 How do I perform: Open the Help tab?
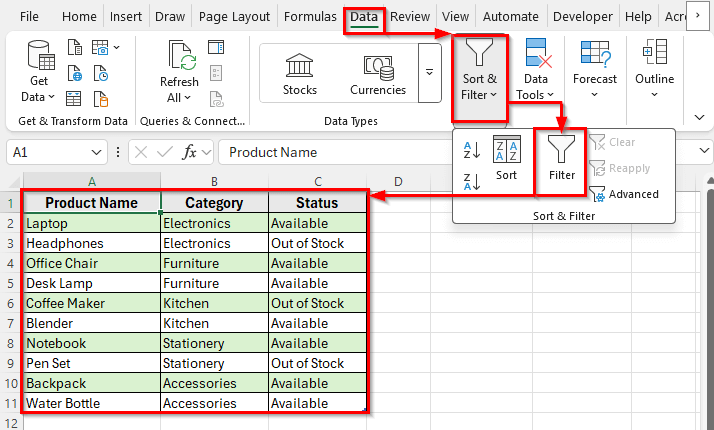(x=638, y=17)
